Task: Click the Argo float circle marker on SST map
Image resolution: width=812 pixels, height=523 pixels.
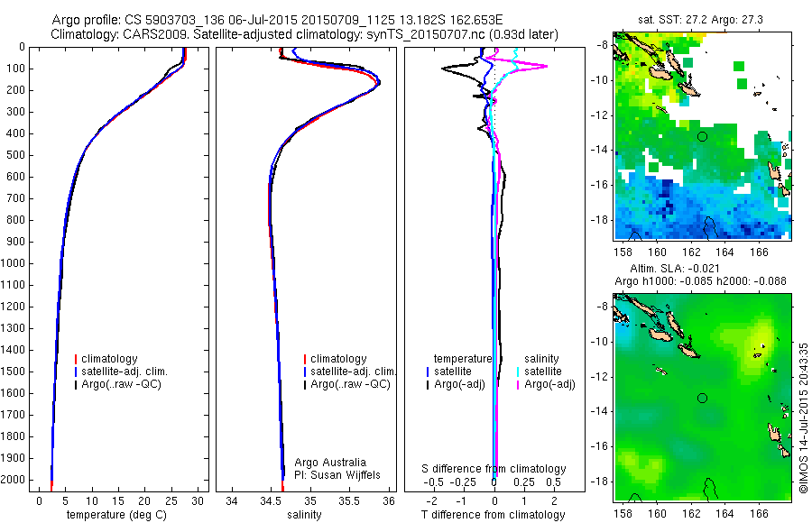Action: coord(702,137)
